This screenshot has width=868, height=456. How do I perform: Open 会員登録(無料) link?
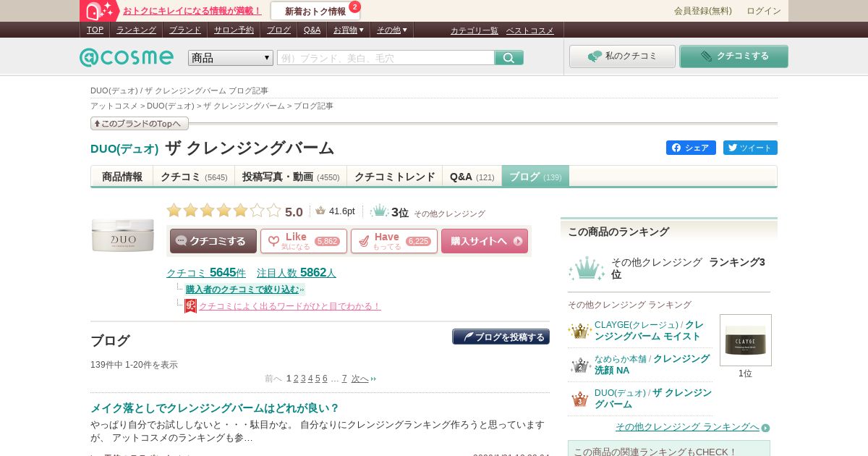point(703,11)
